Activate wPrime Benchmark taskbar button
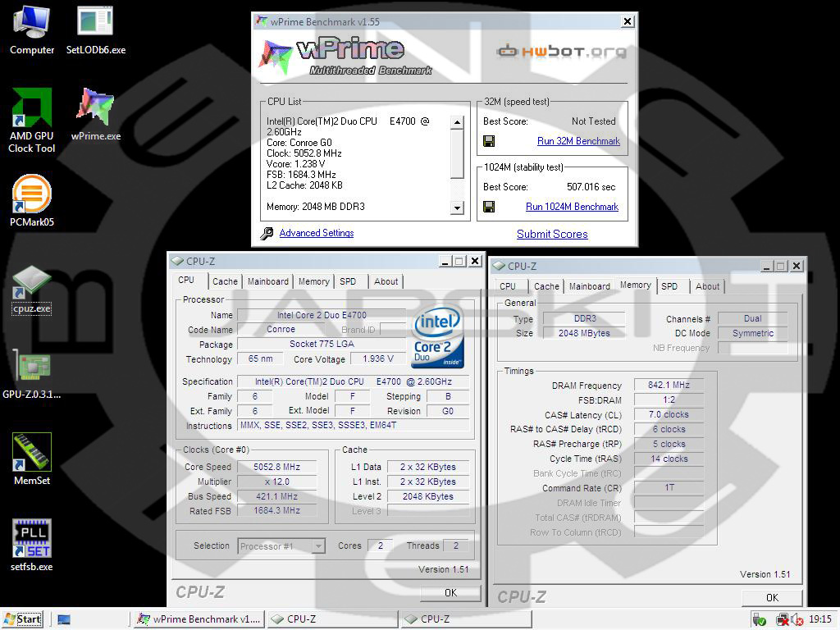 click(199, 619)
